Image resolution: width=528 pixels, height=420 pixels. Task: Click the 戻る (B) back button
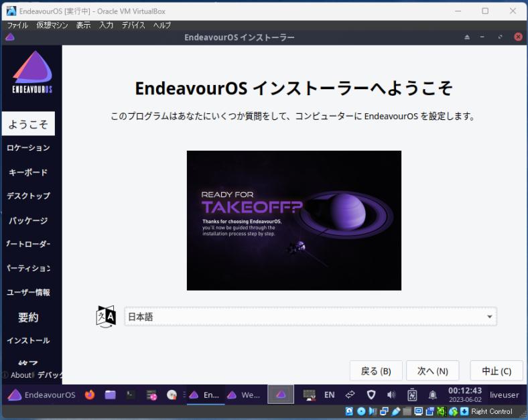pyautogui.click(x=376, y=371)
